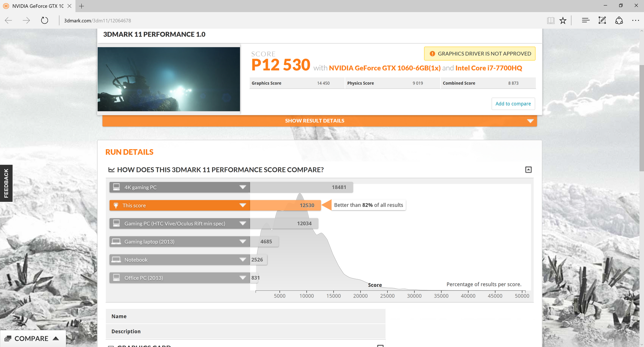Click the Office PC desktop icon
The image size is (644, 347).
tap(116, 278)
